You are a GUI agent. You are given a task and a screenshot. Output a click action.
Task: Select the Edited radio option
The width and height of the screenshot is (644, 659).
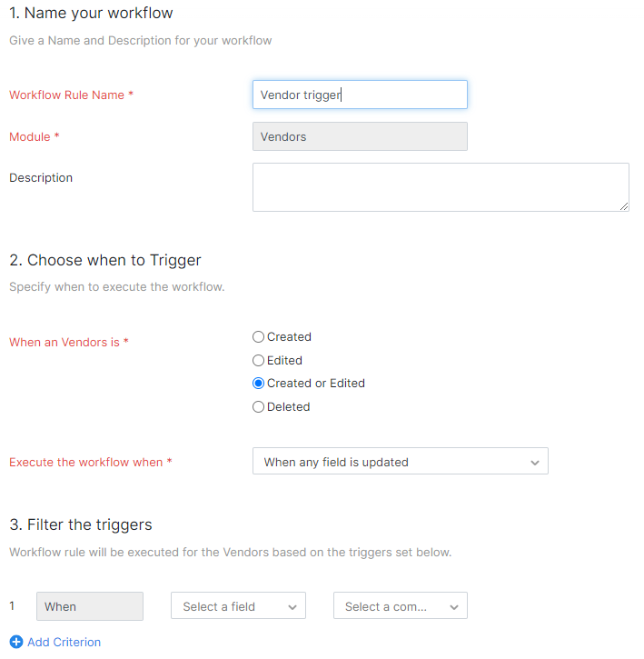[x=259, y=361]
